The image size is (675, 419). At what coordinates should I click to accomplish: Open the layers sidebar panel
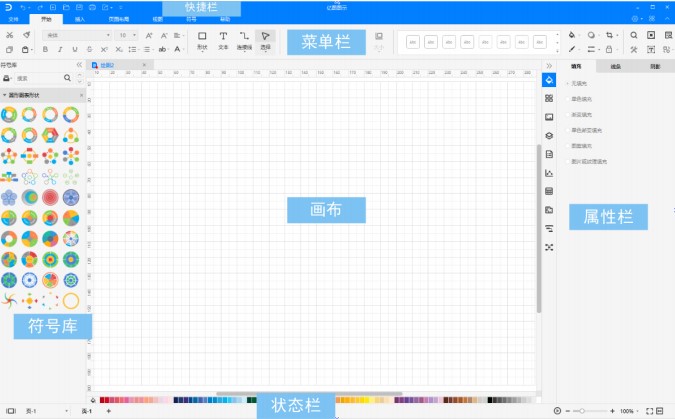pyautogui.click(x=549, y=136)
